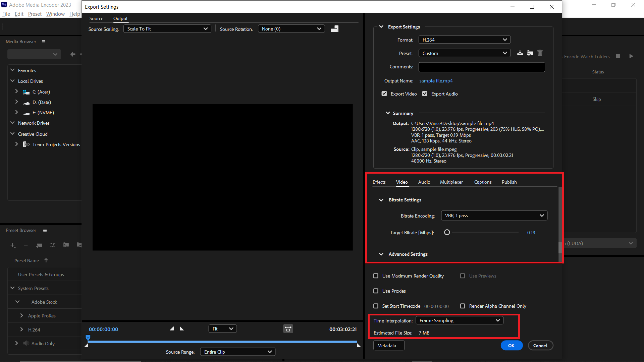Image resolution: width=644 pixels, height=362 pixels.
Task: Toggle the Export Audio checkbox
Action: pos(425,94)
